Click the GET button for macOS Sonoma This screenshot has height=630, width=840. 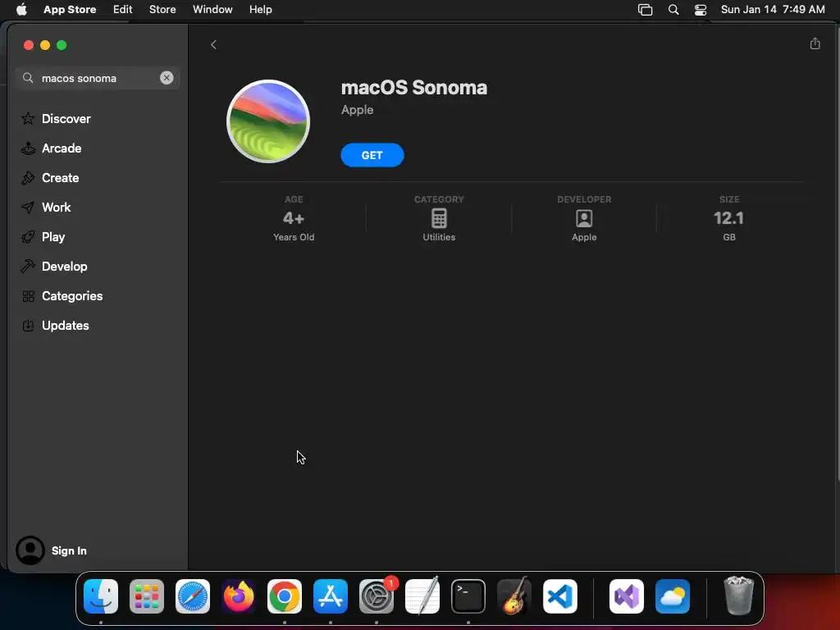(x=372, y=155)
